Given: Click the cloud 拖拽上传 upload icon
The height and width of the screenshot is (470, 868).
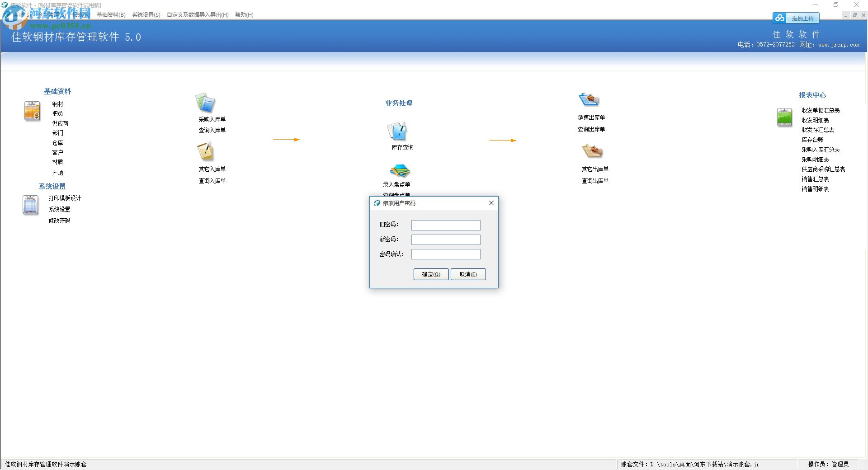Looking at the screenshot, I should click(x=780, y=18).
